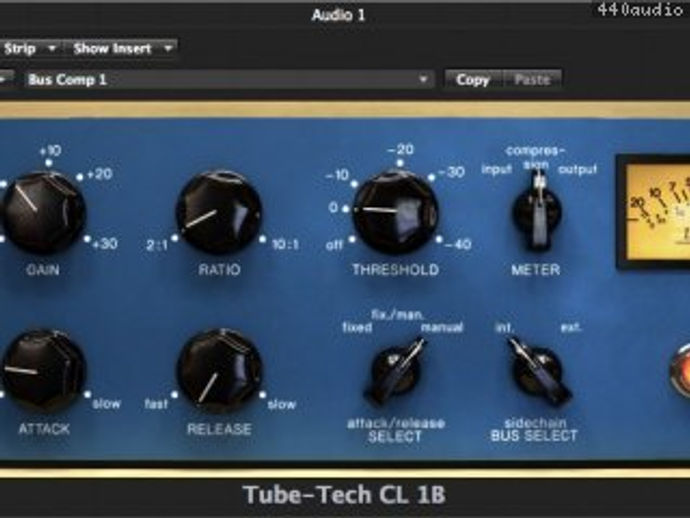Open the Strip dropdown menu
Screen dimensions: 690x518
(29, 48)
